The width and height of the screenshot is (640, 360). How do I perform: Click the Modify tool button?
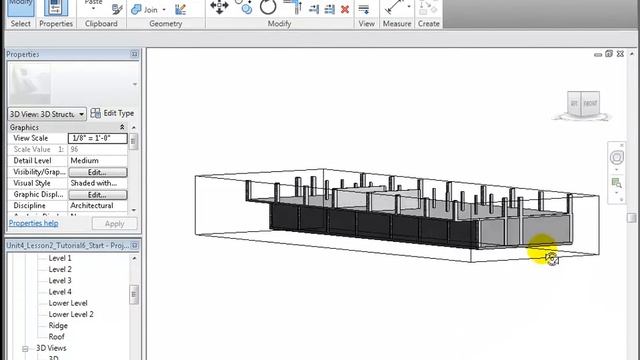20,8
